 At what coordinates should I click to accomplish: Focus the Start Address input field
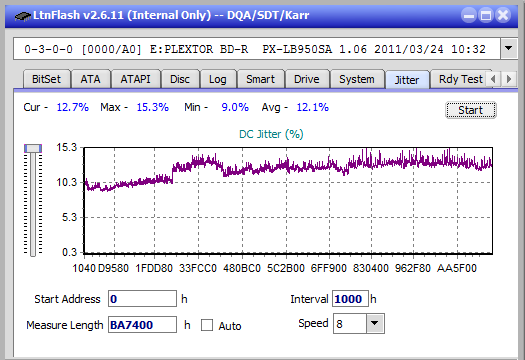[x=142, y=299]
